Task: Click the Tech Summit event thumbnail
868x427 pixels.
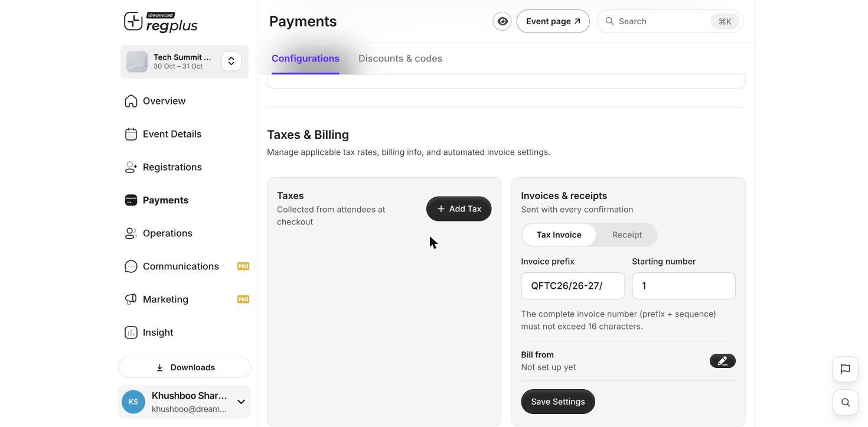Action: [x=137, y=61]
